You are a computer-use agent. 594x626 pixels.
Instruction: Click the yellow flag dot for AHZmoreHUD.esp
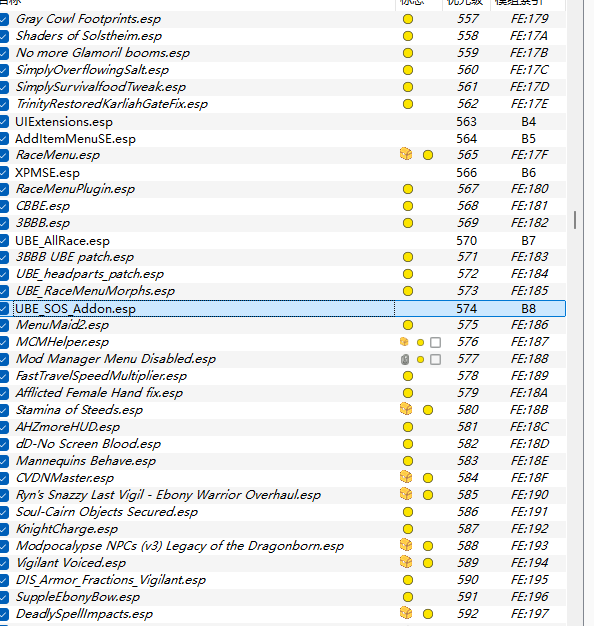(x=408, y=427)
